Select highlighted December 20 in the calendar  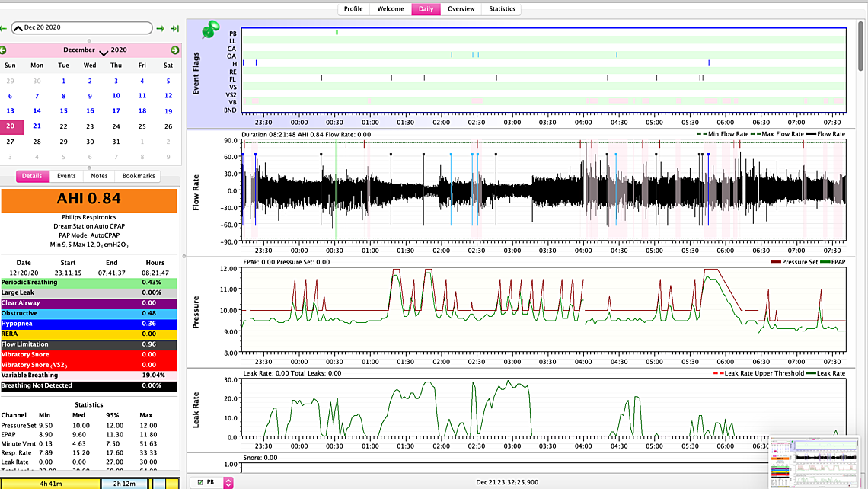(x=11, y=126)
